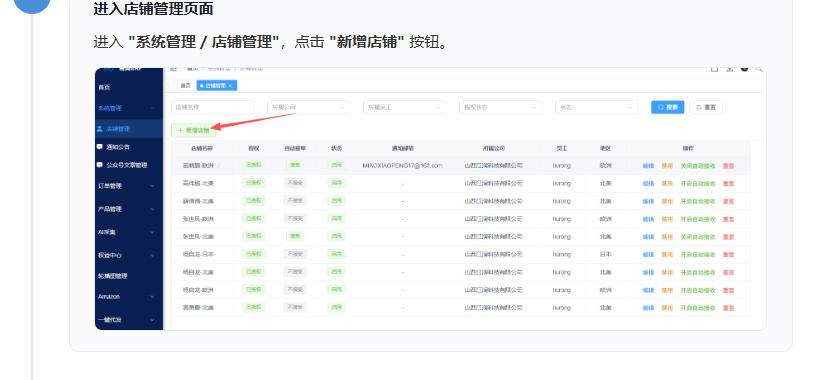Click the plus icon on 新增店铺
The width and height of the screenshot is (820, 380).
coord(180,130)
